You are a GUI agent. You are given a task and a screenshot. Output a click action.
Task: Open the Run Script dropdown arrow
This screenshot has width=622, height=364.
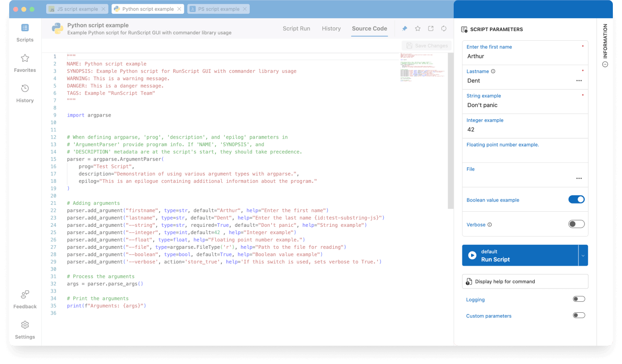[x=583, y=256]
